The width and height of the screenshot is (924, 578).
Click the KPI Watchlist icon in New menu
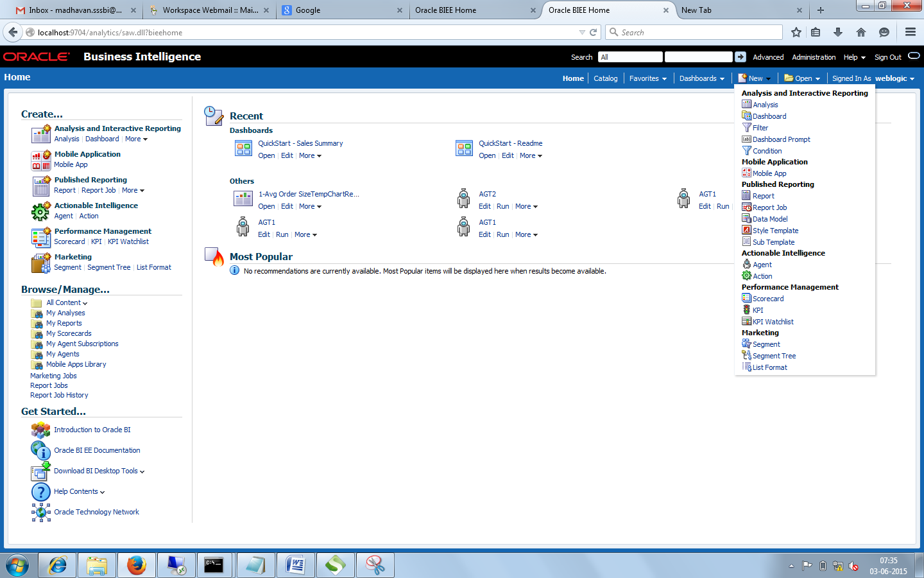[x=746, y=321]
